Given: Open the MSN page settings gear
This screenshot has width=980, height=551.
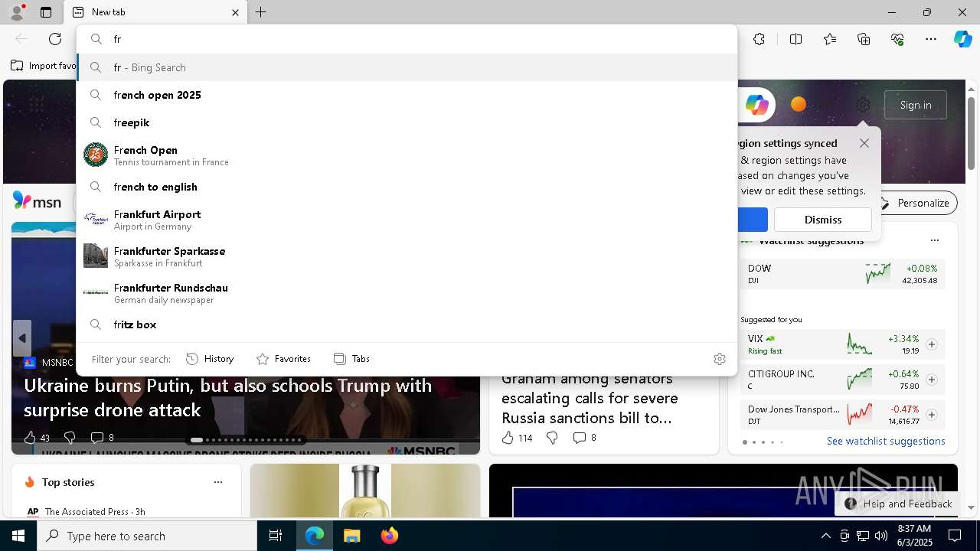Looking at the screenshot, I should point(863,105).
